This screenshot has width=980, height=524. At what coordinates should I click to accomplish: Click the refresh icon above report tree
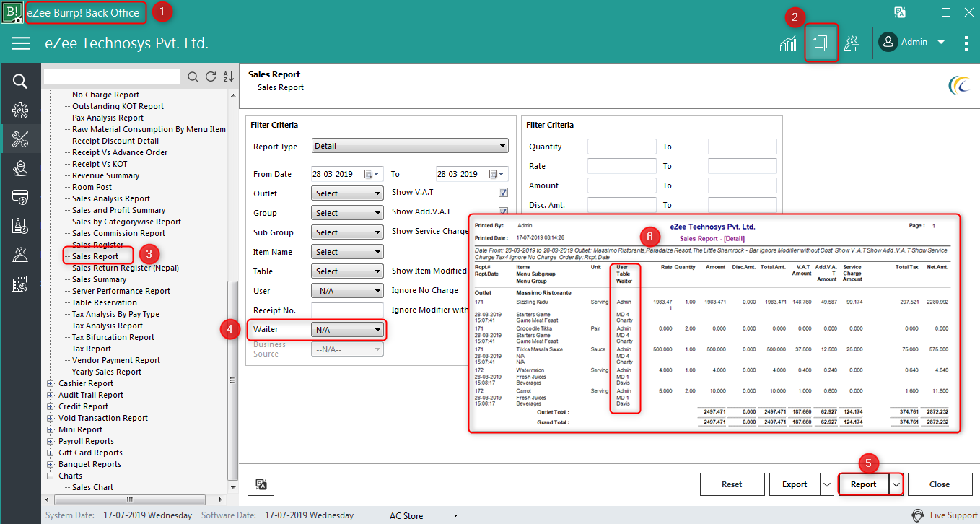pos(211,77)
